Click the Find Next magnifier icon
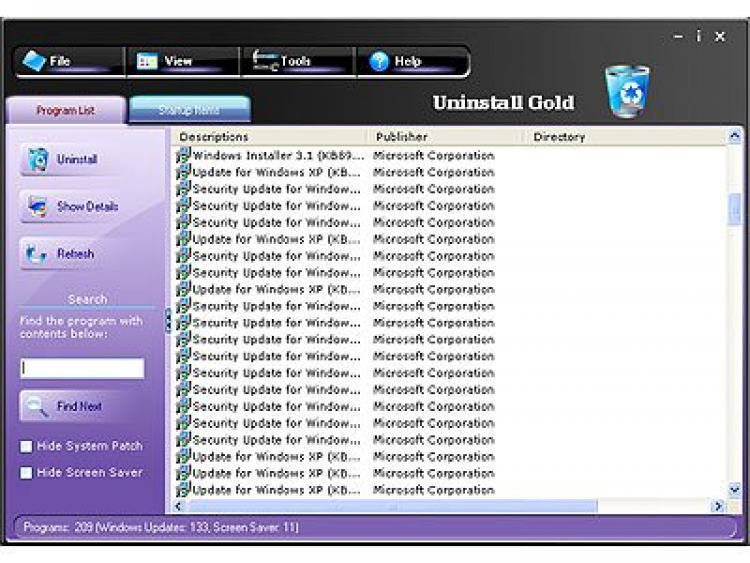Screen dimensions: 750x563 point(37,407)
